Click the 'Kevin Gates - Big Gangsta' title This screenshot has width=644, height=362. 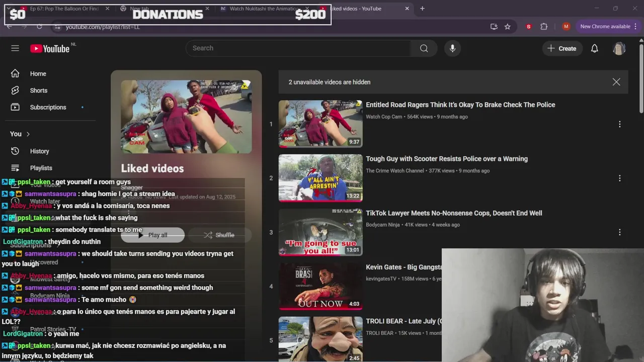(x=404, y=267)
